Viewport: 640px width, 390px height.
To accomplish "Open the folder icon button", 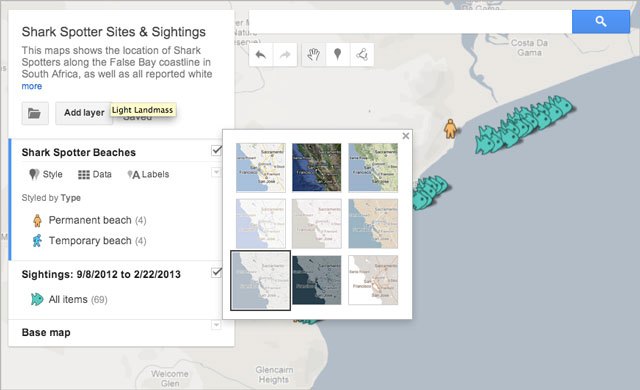I will (35, 113).
